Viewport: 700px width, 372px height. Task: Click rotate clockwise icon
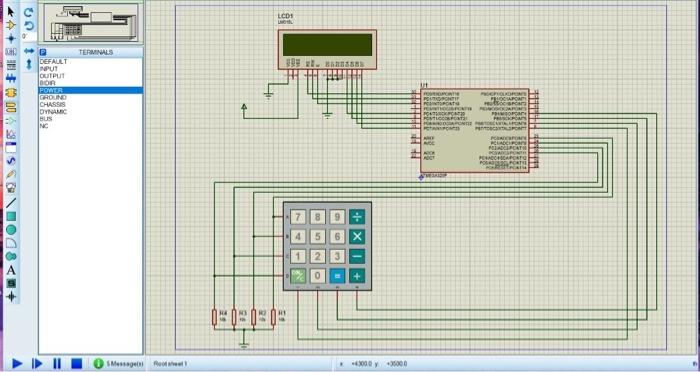pyautogui.click(x=29, y=13)
